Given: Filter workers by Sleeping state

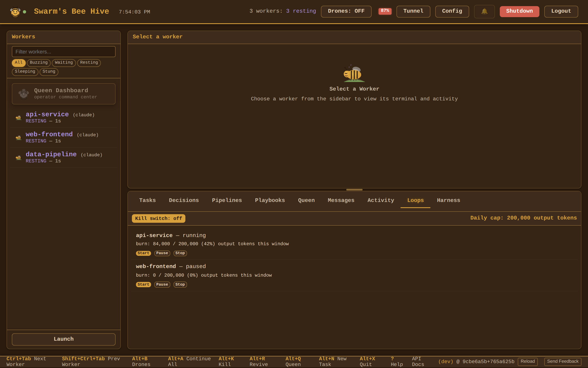Looking at the screenshot, I should pos(25,72).
